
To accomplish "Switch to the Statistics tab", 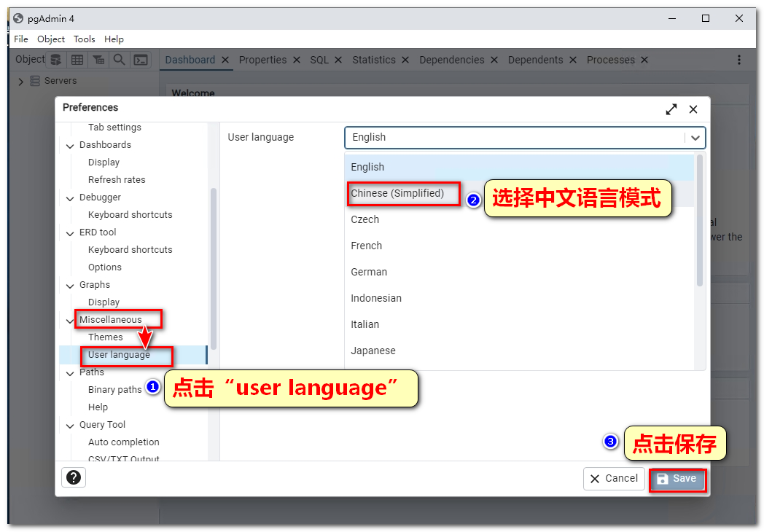I will [x=373, y=60].
